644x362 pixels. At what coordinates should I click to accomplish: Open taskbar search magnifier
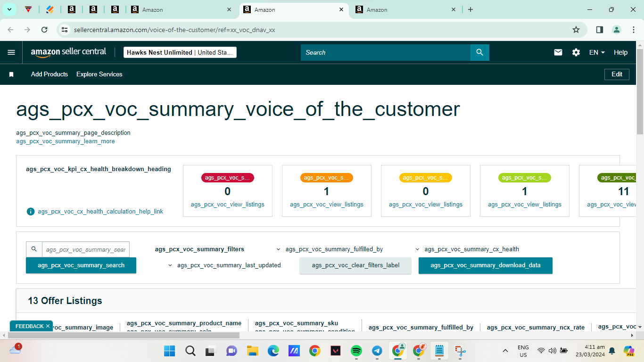(190, 351)
